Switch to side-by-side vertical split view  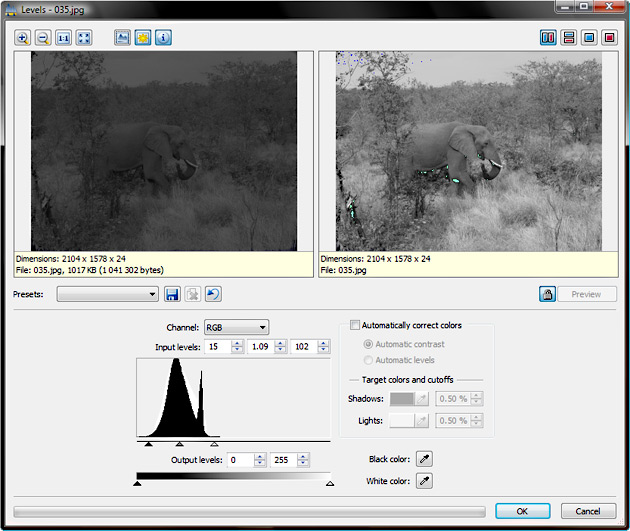pyautogui.click(x=548, y=38)
